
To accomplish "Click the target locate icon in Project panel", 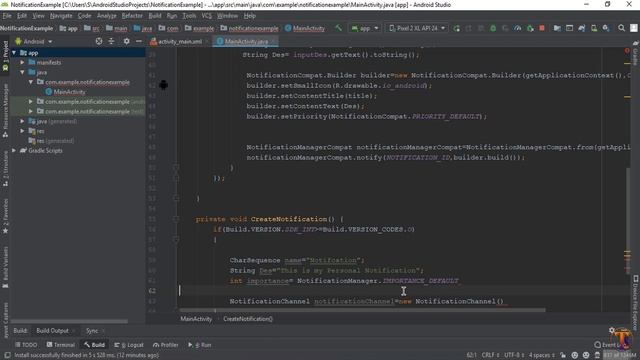I will (99, 41).
